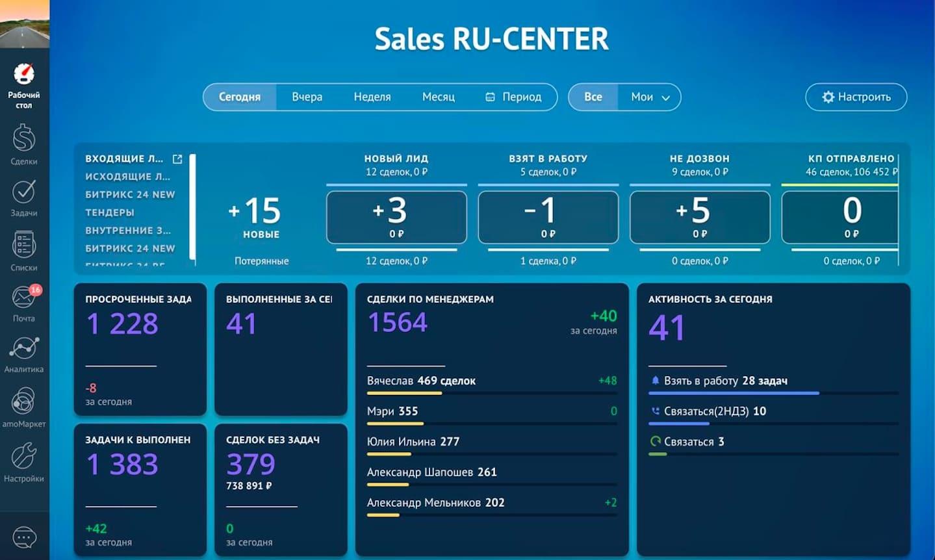
Task: Open the СДЕЛОК БЕЗ ЗАДАЧ 379 widget
Action: pyautogui.click(x=281, y=490)
